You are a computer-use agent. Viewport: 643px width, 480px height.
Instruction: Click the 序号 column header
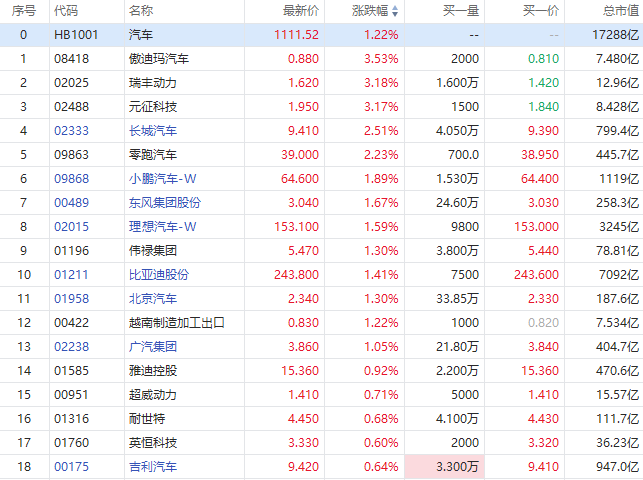tap(23, 11)
